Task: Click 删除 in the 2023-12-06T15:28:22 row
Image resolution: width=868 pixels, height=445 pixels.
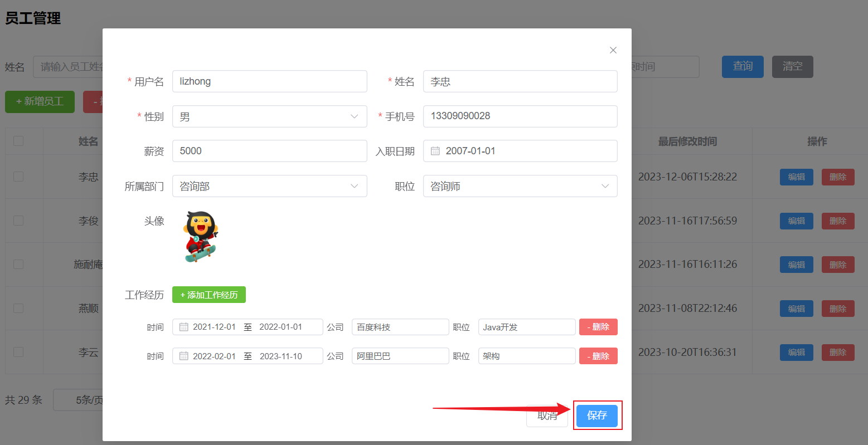Action: tap(838, 177)
